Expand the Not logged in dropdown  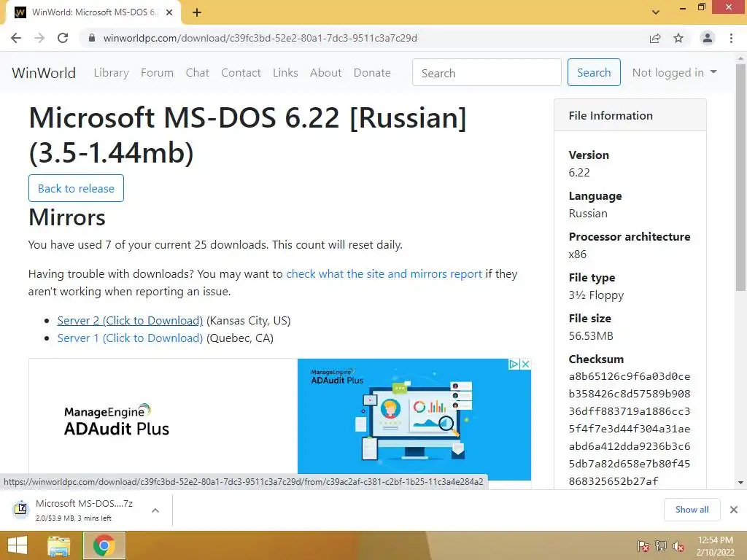[x=674, y=72]
